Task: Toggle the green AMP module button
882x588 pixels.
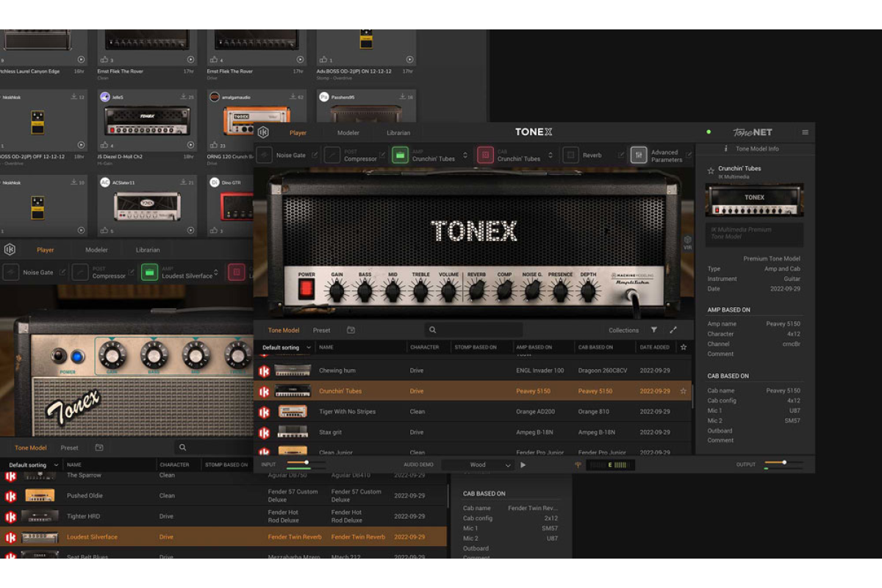Action: tap(400, 155)
